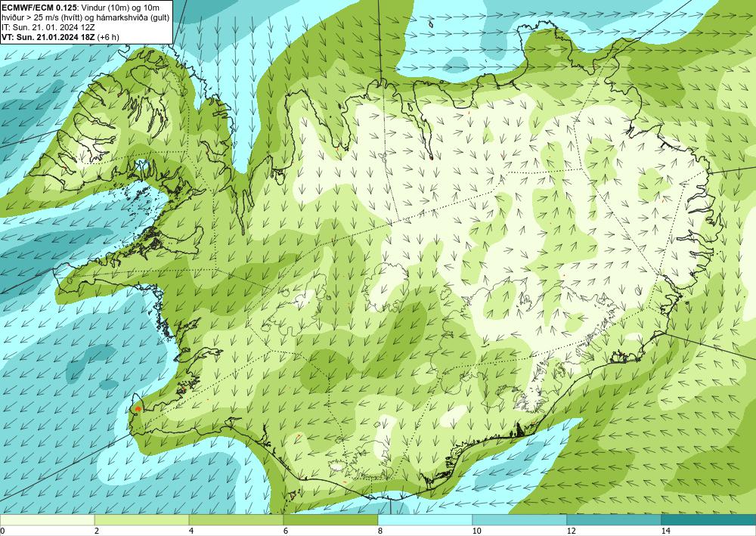Click the legend label '8'
Screen dimensions: 756x536
(380, 531)
